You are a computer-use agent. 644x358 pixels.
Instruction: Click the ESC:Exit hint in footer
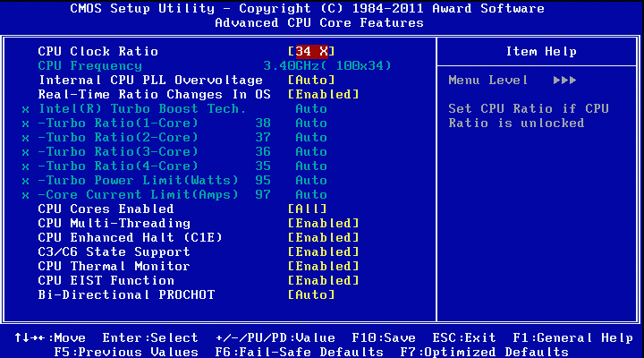tap(462, 337)
